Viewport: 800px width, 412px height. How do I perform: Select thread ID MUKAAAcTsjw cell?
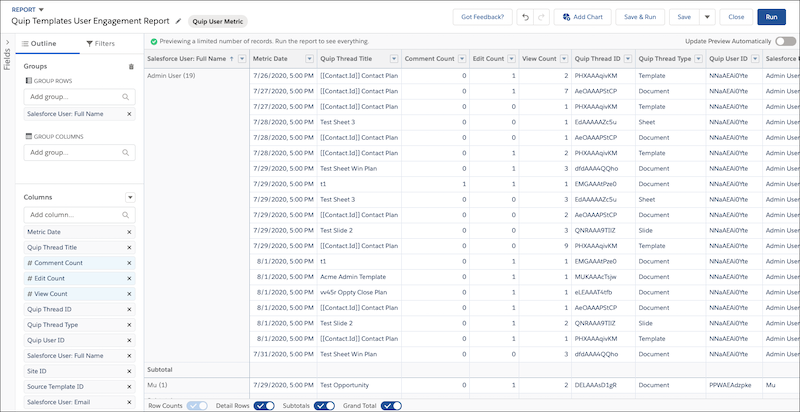pos(604,277)
